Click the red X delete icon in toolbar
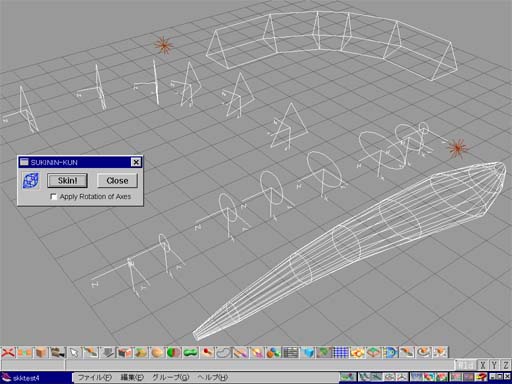 8,352
